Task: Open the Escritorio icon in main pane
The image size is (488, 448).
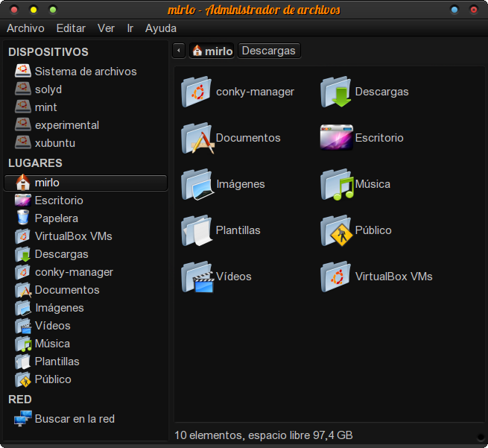Action: pyautogui.click(x=337, y=137)
